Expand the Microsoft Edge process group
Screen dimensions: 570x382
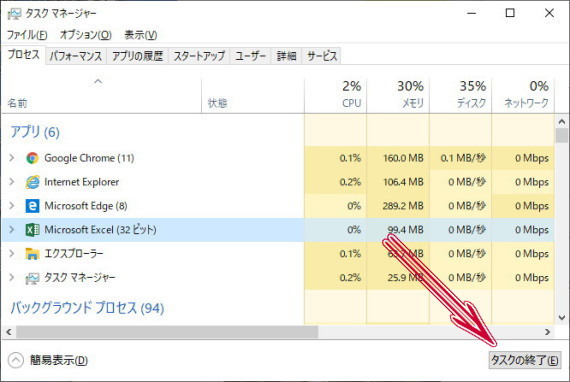[12, 206]
